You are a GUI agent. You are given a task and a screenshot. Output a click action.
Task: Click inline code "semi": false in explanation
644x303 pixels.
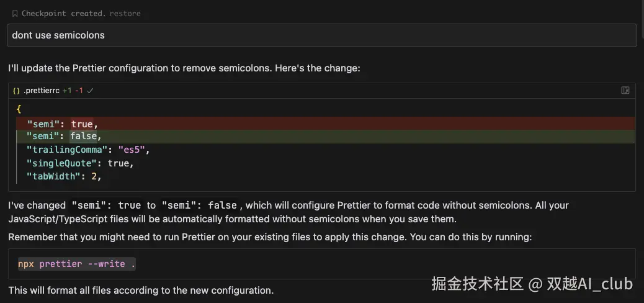click(x=199, y=205)
